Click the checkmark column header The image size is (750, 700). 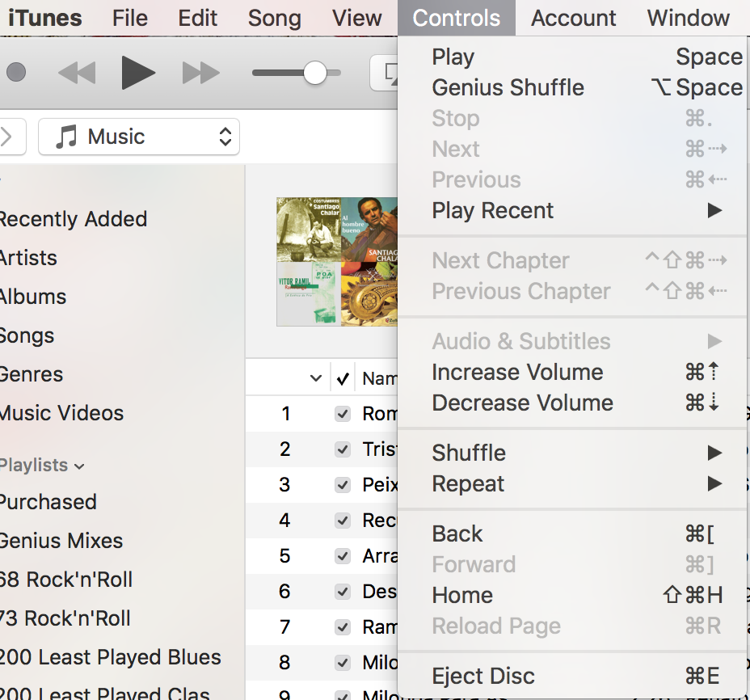point(343,378)
